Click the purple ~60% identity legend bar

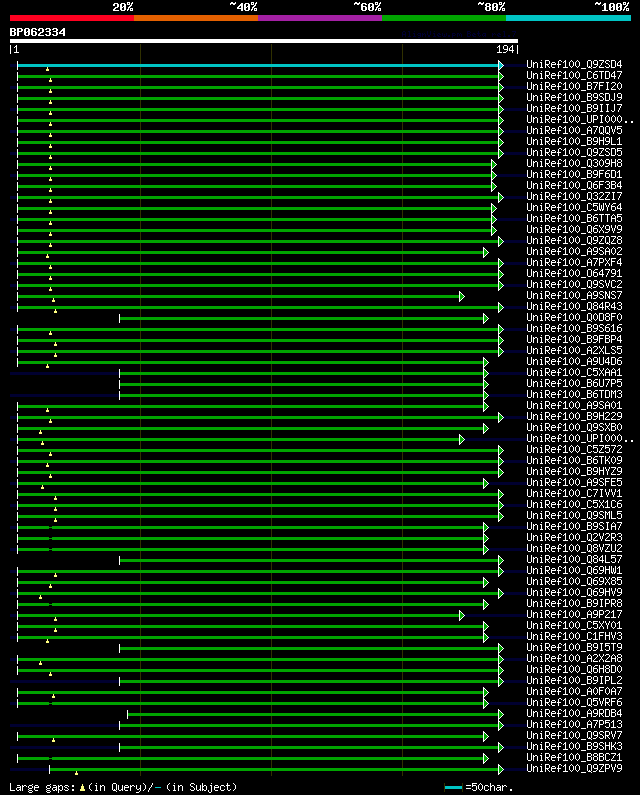tap(320, 18)
